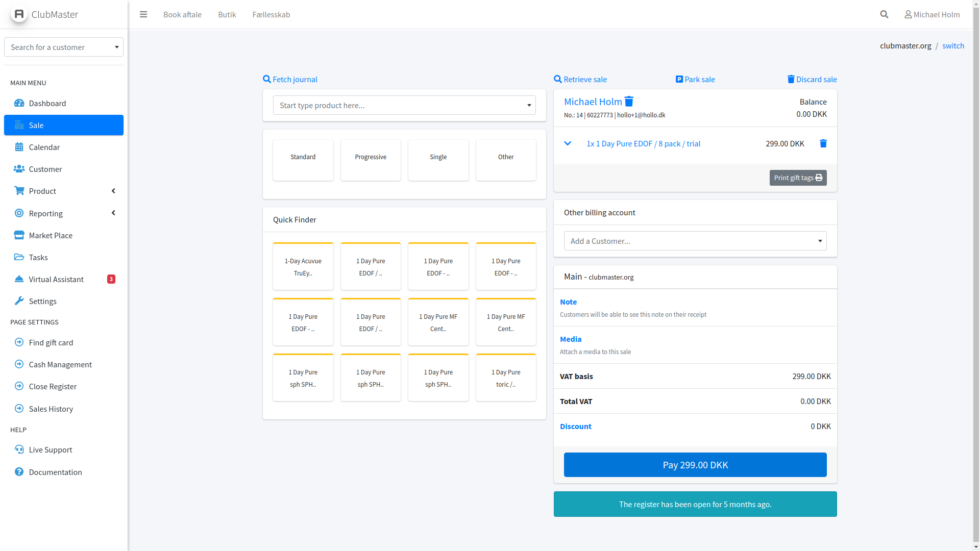The height and width of the screenshot is (551, 980).
Task: Open the Butik top menu item
Action: pyautogui.click(x=227, y=14)
